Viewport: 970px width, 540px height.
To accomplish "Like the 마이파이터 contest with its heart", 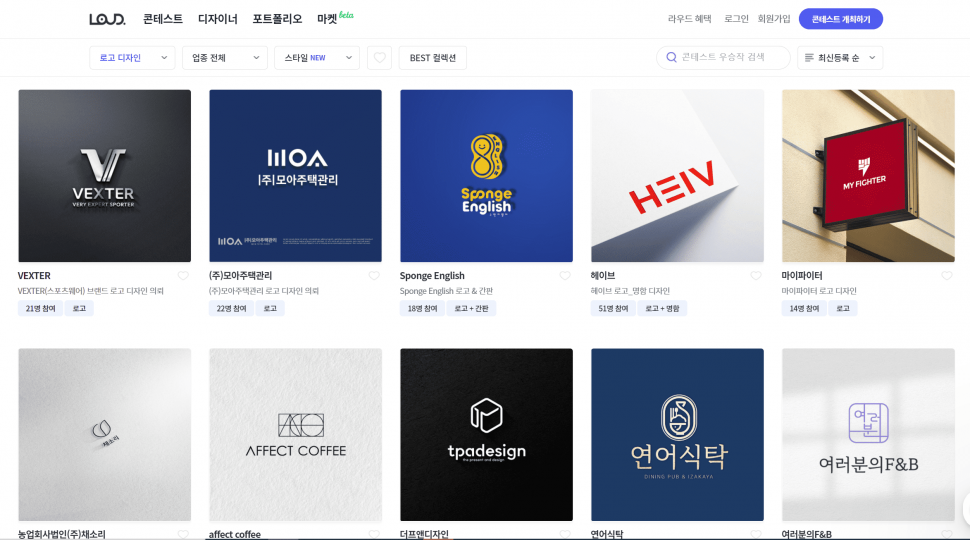I will pos(947,276).
